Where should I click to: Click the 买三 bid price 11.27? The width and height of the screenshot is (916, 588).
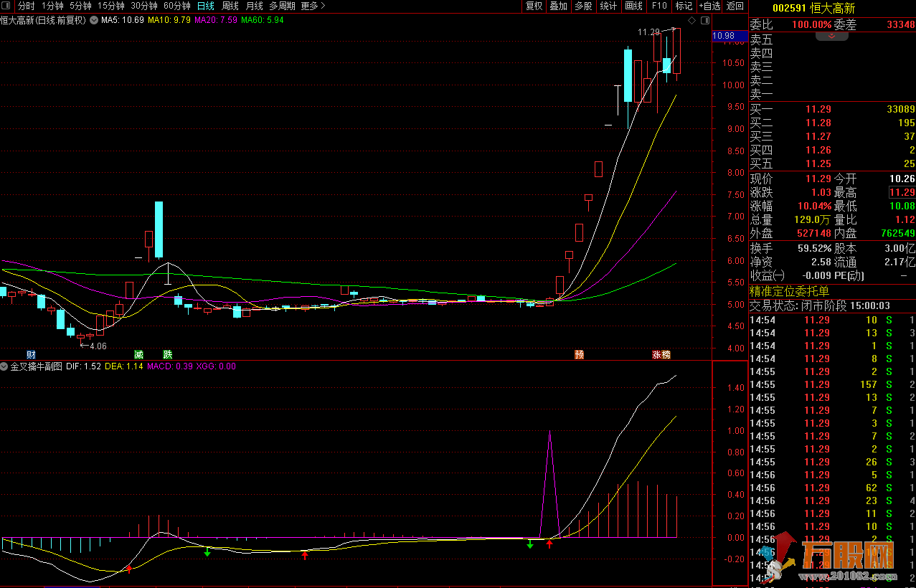[x=818, y=137]
